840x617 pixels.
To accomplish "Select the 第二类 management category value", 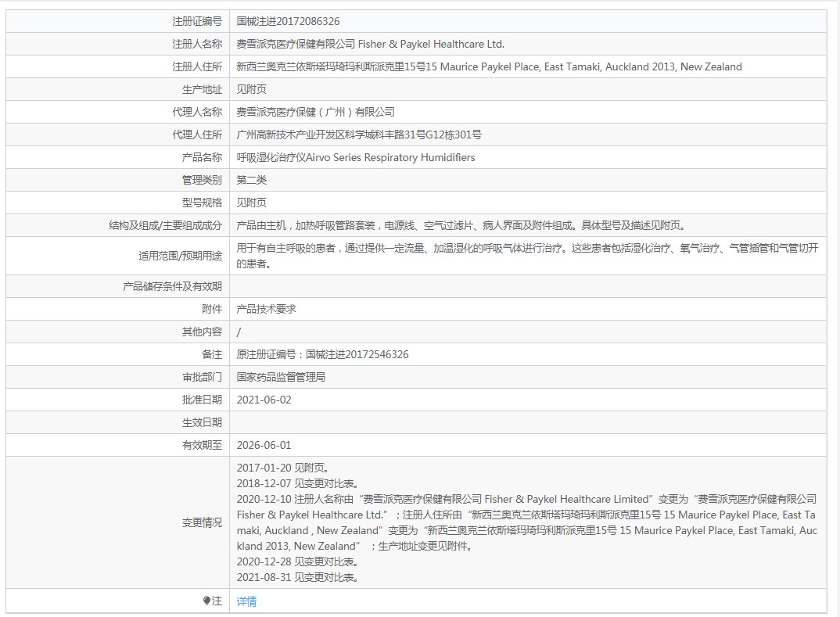I will tap(251, 180).
